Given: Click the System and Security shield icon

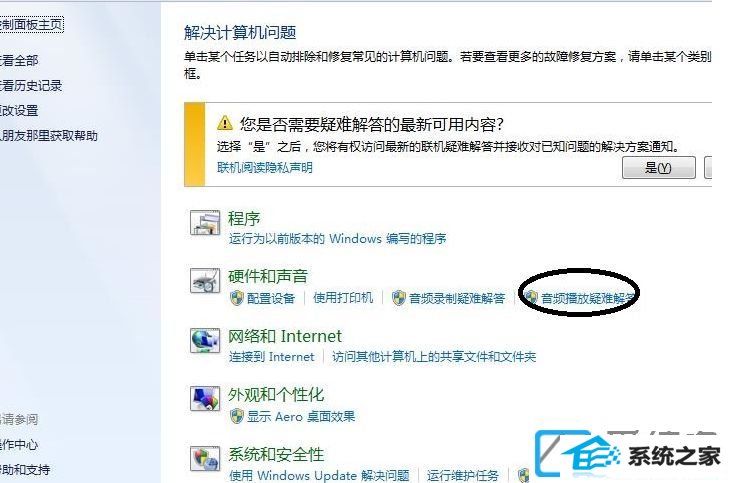Looking at the screenshot, I should pyautogui.click(x=205, y=458).
